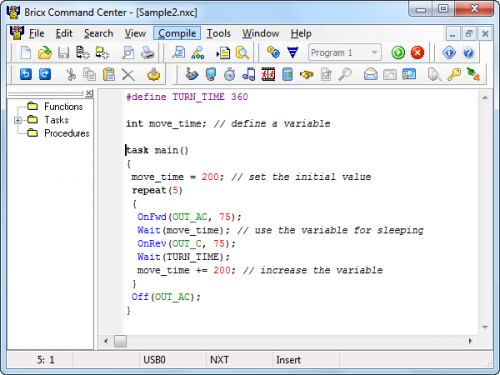This screenshot has width=500, height=375.
Task: Click the horizontal scroll right arrow
Action: point(470,341)
